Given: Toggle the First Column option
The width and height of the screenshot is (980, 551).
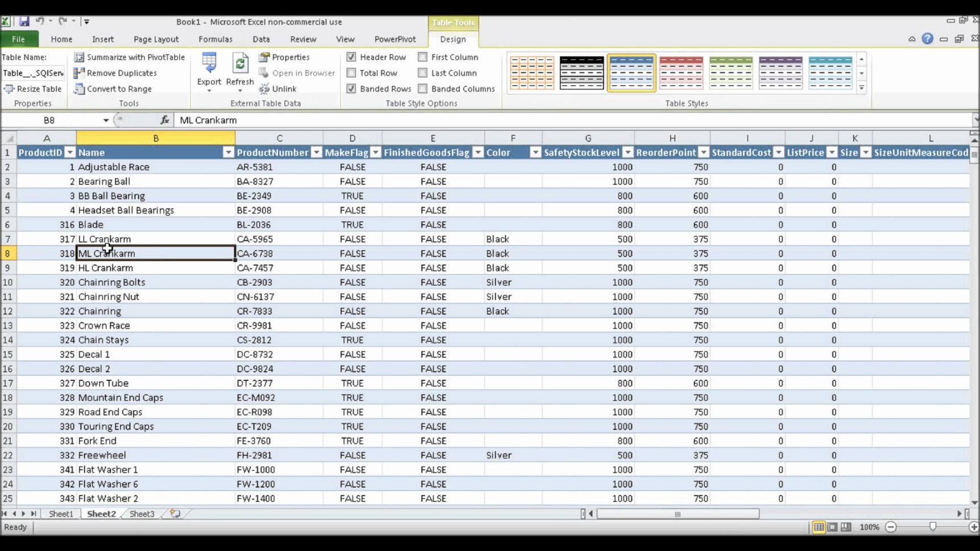Looking at the screenshot, I should pos(422,57).
